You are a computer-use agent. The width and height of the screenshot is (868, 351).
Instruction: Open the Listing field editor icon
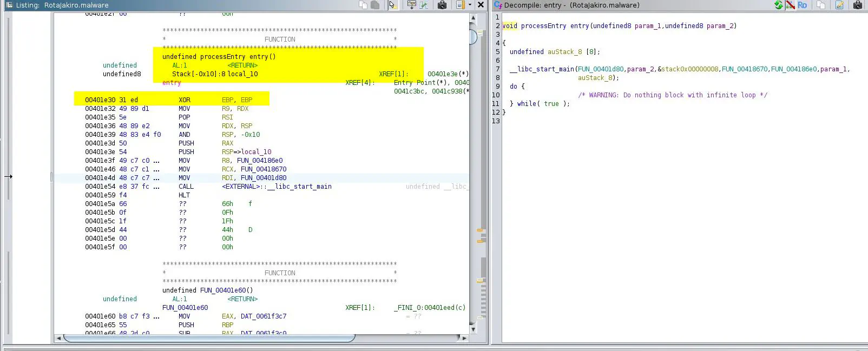(x=411, y=5)
